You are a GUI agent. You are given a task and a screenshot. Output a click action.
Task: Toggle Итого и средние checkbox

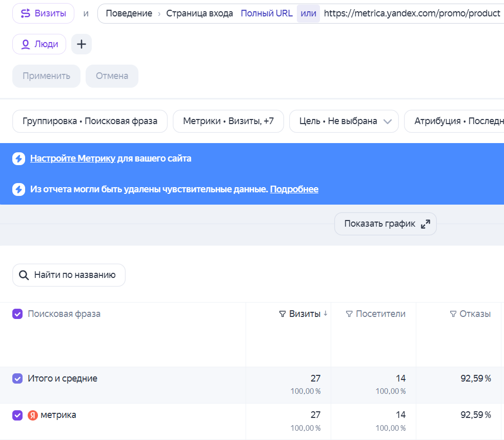(17, 378)
